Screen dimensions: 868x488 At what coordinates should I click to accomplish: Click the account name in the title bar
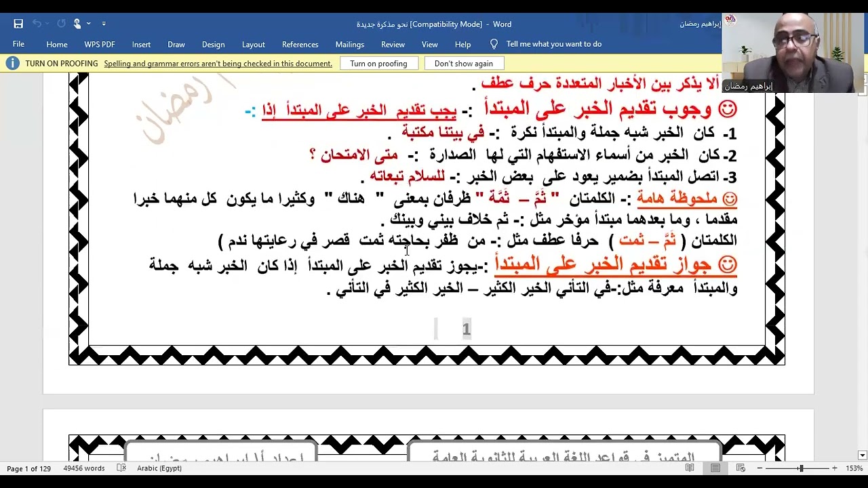tap(701, 24)
